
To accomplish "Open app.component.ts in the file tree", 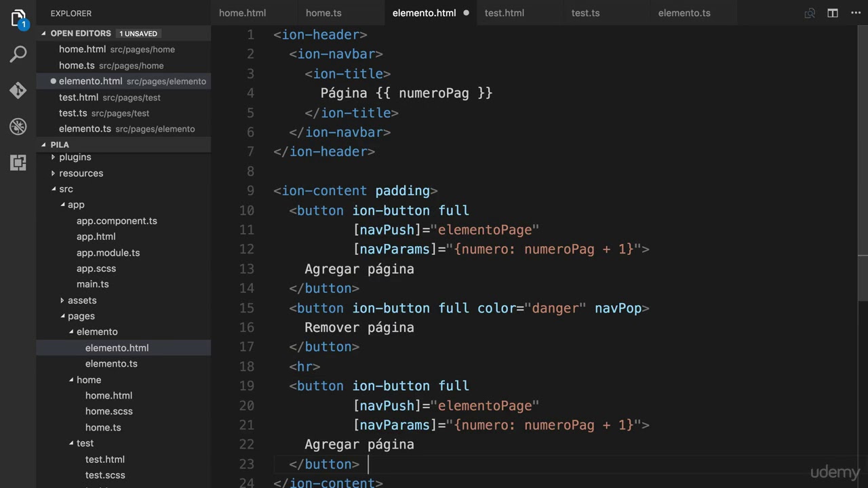I will pos(117,221).
